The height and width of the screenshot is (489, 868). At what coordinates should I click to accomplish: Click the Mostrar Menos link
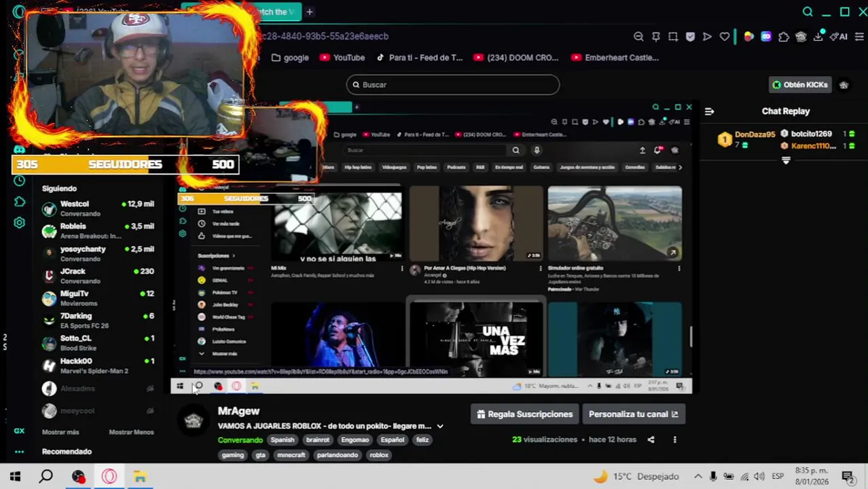(x=131, y=432)
